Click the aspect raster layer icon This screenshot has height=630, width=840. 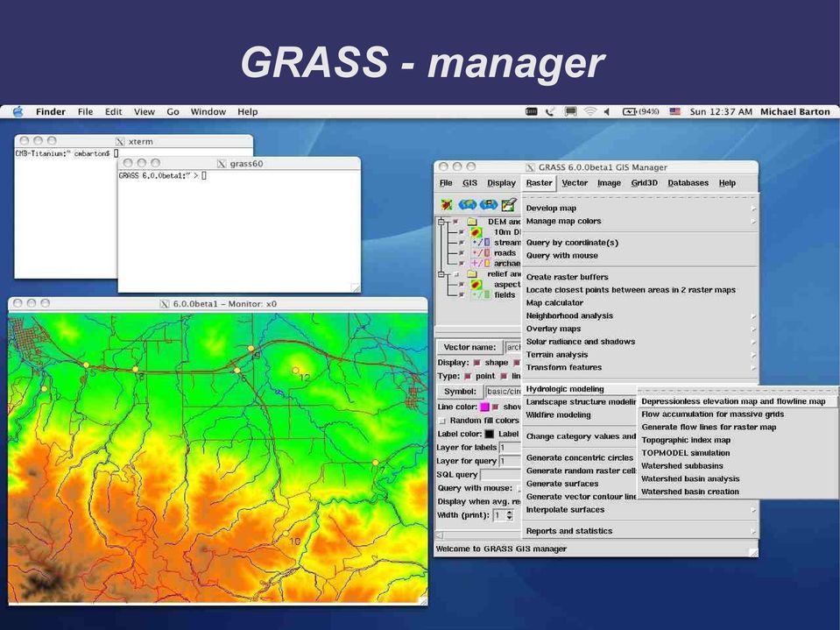click(476, 285)
